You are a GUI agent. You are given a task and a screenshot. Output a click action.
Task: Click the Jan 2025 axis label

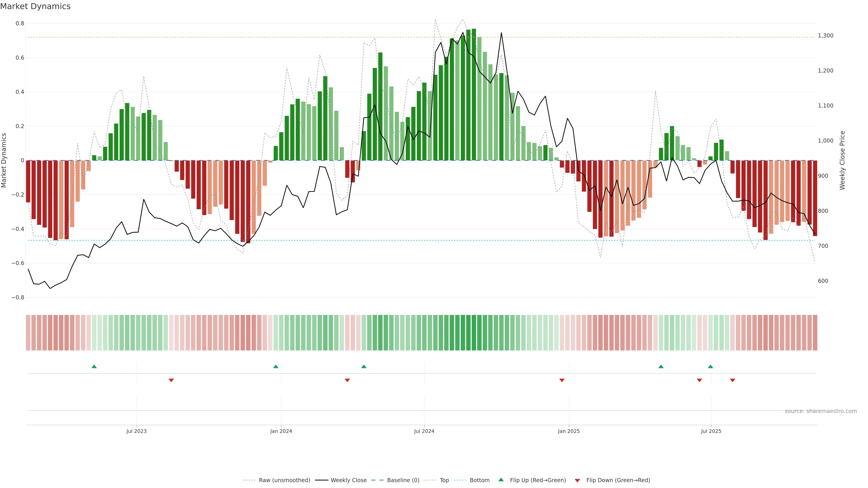[569, 431]
